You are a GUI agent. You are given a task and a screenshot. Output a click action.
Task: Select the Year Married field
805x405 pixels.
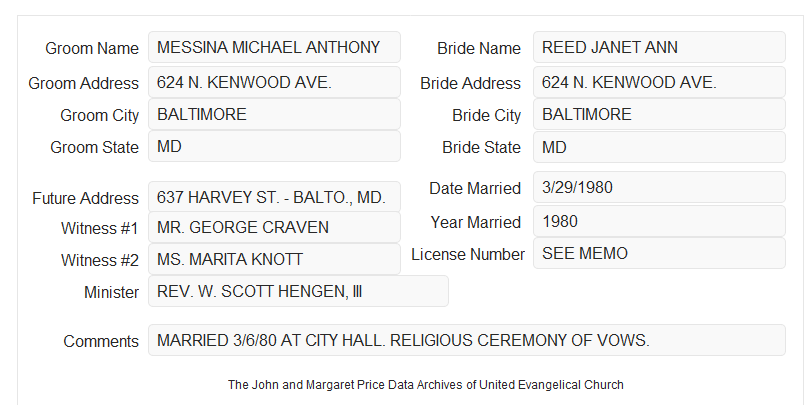[x=659, y=221]
